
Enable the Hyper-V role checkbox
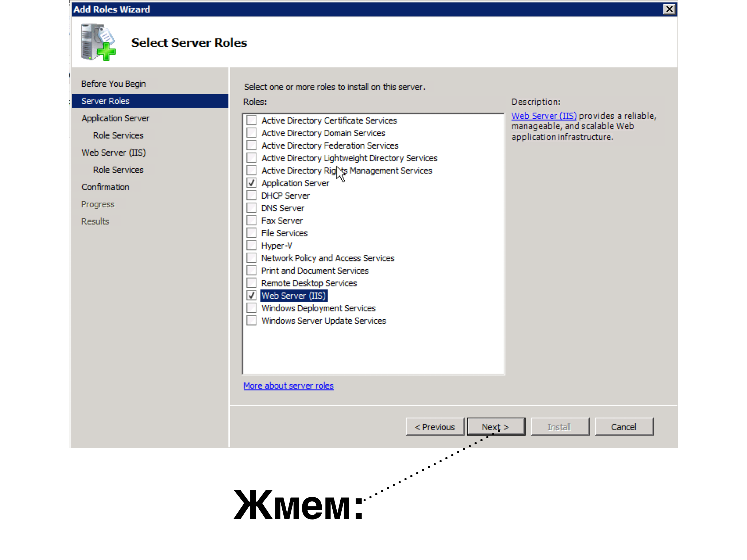coord(251,245)
